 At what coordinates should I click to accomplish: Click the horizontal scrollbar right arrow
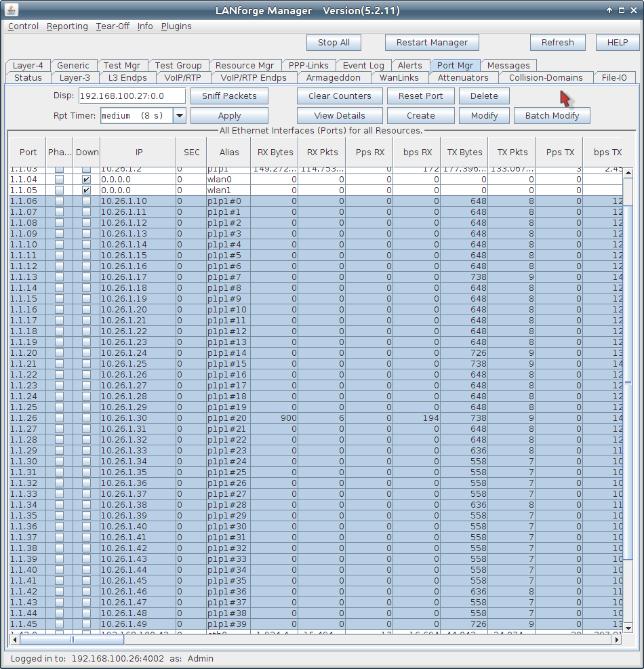[617, 640]
